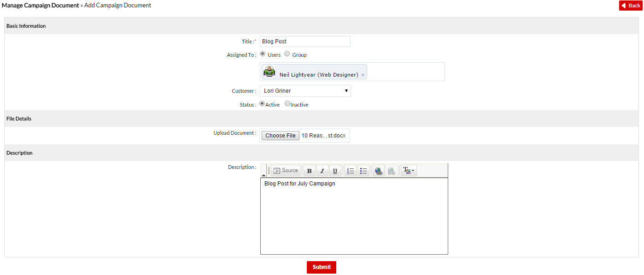Select the Group radio button
644x275 pixels.
[287, 54]
